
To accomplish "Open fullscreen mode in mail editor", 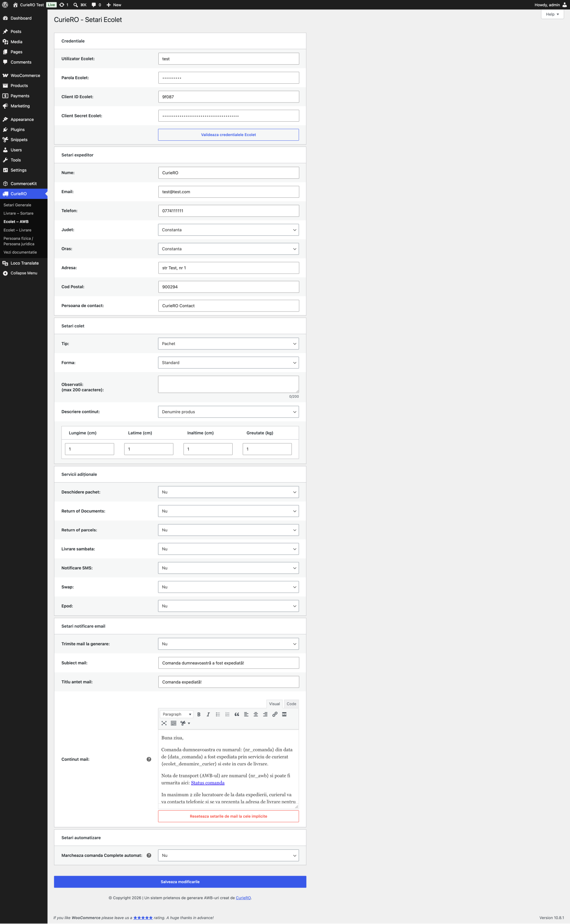I will pos(164,723).
